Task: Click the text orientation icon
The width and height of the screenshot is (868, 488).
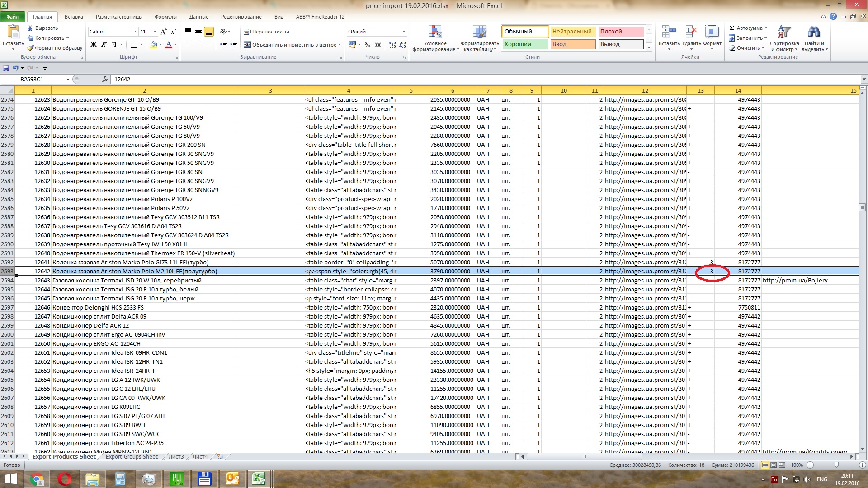Action: coord(223,32)
